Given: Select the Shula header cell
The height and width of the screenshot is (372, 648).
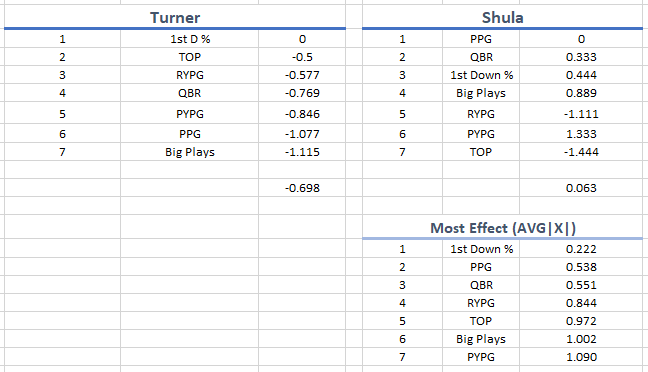Looking at the screenshot, I should click(x=502, y=17).
